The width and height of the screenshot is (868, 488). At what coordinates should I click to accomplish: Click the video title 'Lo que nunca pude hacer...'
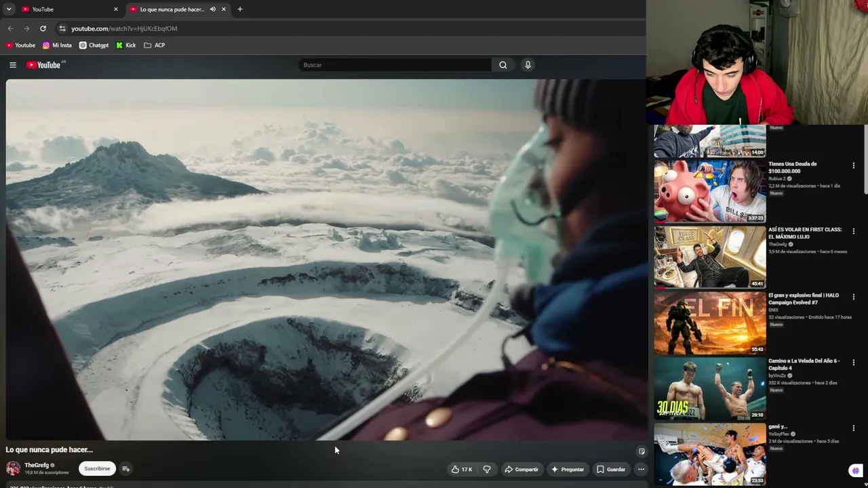tap(50, 450)
